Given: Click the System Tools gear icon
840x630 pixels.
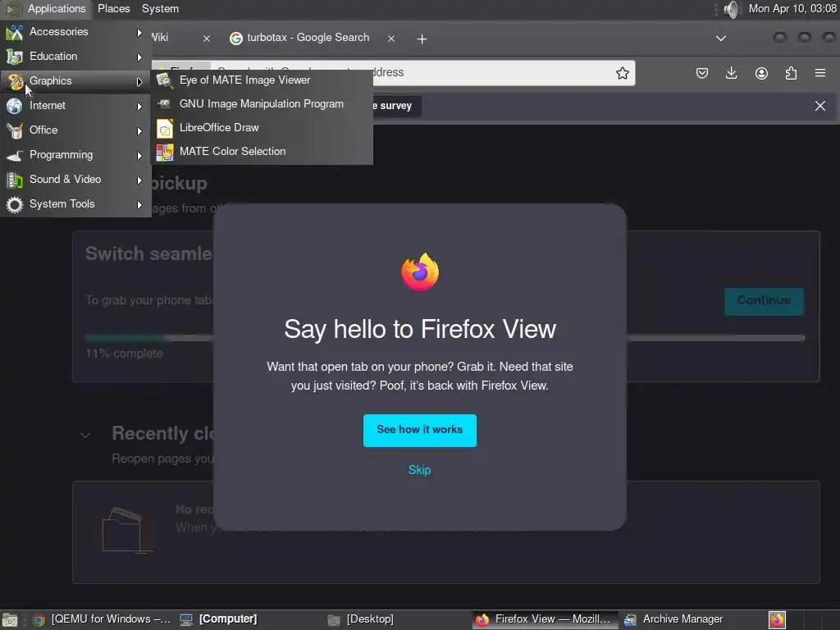Looking at the screenshot, I should (15, 204).
